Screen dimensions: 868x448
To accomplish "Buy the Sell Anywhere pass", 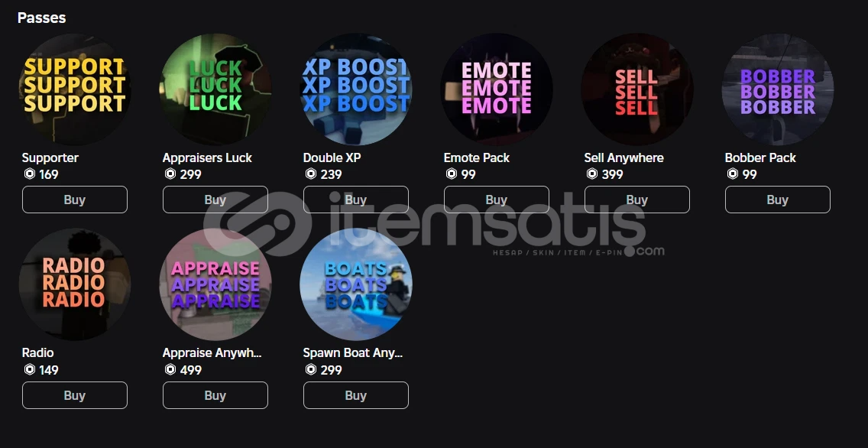I will pos(637,200).
